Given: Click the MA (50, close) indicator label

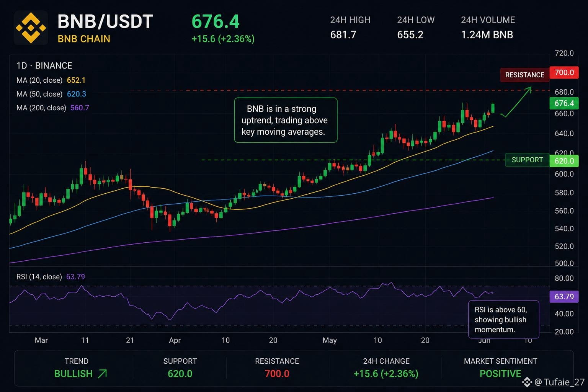Looking at the screenshot, I should (x=39, y=94).
